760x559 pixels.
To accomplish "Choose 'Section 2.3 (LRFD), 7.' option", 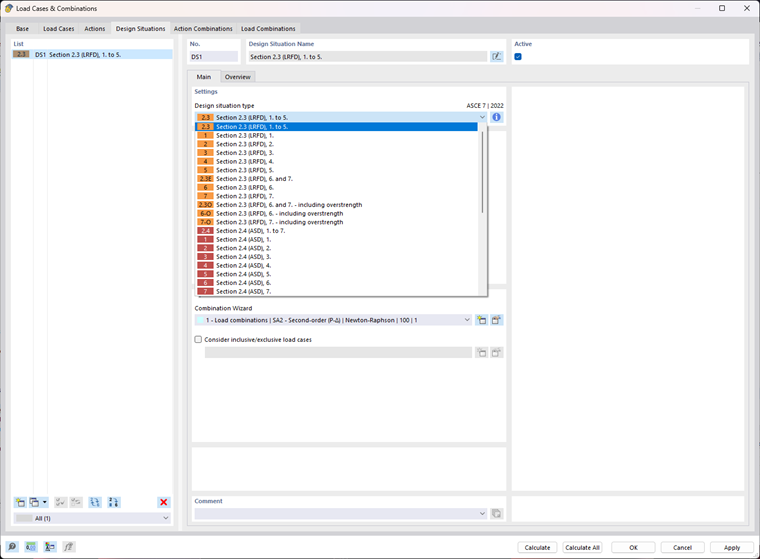I will [x=336, y=196].
